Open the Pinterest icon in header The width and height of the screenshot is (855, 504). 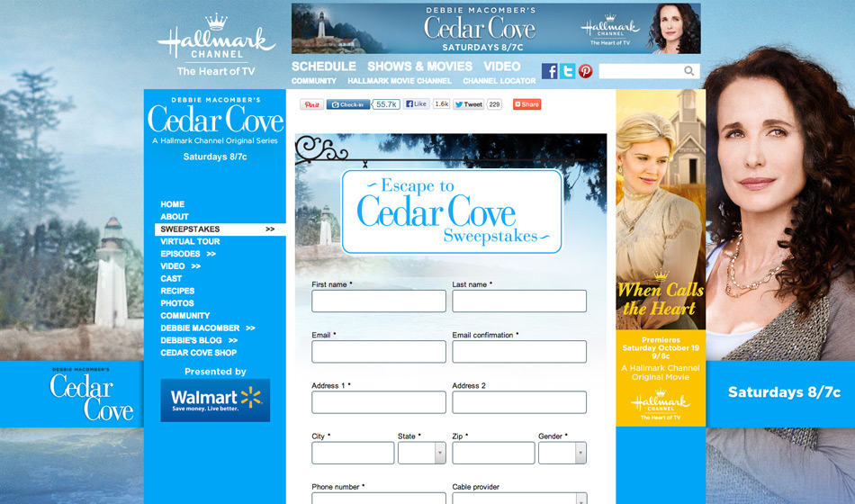[585, 71]
